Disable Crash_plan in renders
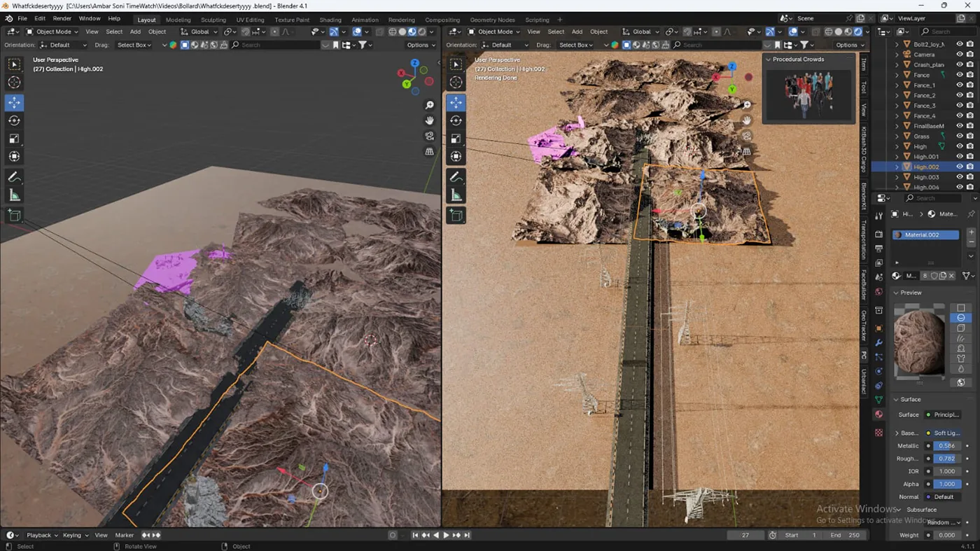 (970, 64)
